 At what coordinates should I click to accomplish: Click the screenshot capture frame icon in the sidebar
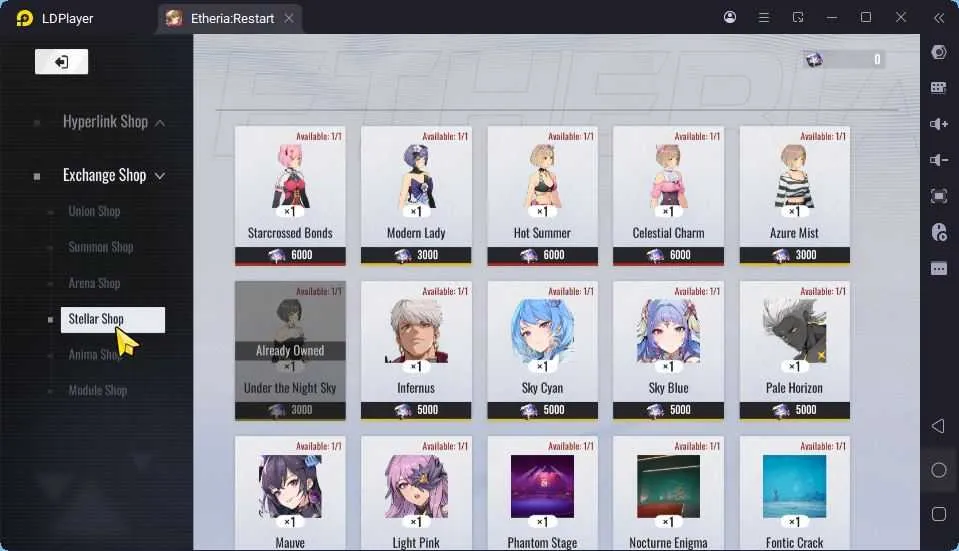click(x=939, y=196)
